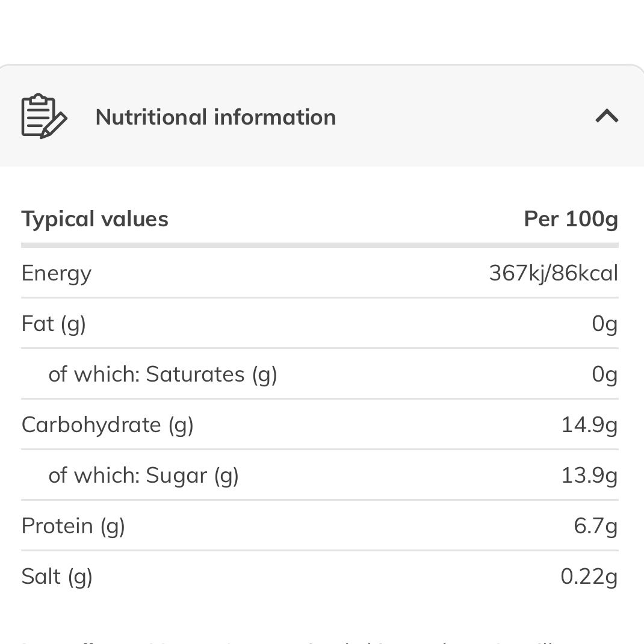Select the Protein (g) row label
This screenshot has height=644, width=644.
click(x=73, y=526)
